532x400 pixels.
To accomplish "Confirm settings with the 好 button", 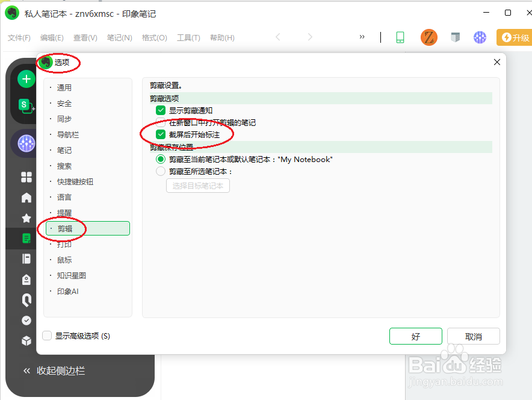I will tap(415, 336).
